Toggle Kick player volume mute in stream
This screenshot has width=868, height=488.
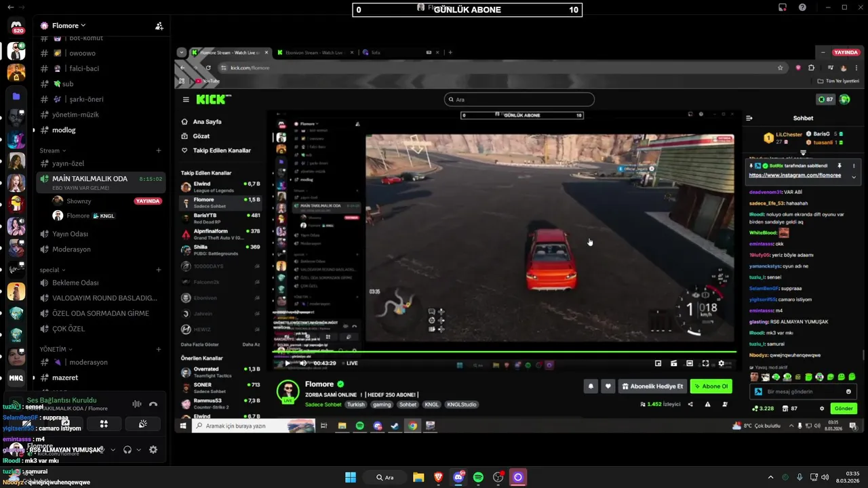click(x=304, y=363)
